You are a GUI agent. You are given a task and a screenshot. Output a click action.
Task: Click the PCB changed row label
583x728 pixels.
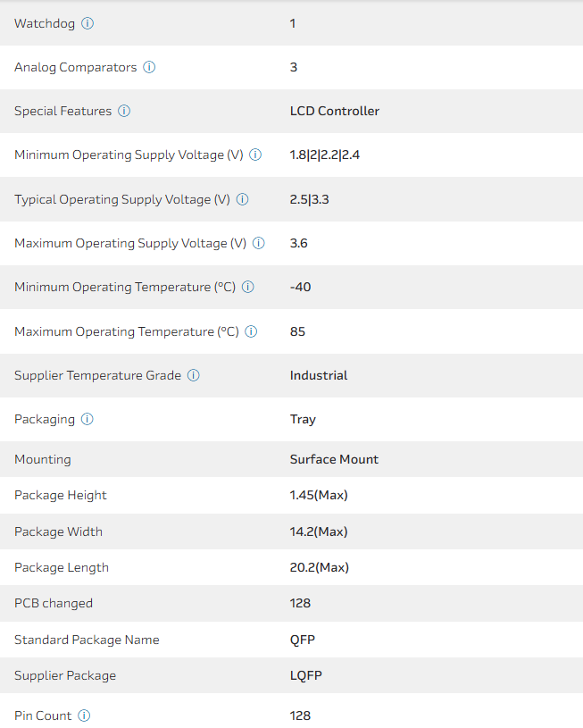coord(54,603)
